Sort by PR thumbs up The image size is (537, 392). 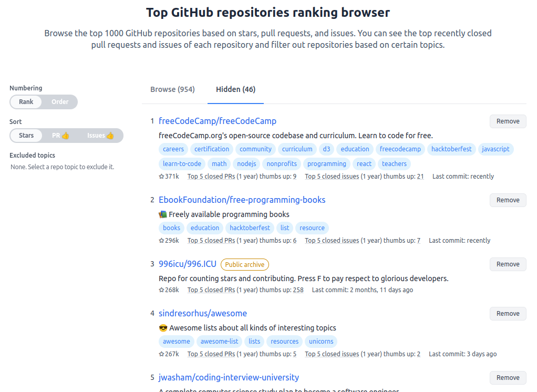60,136
